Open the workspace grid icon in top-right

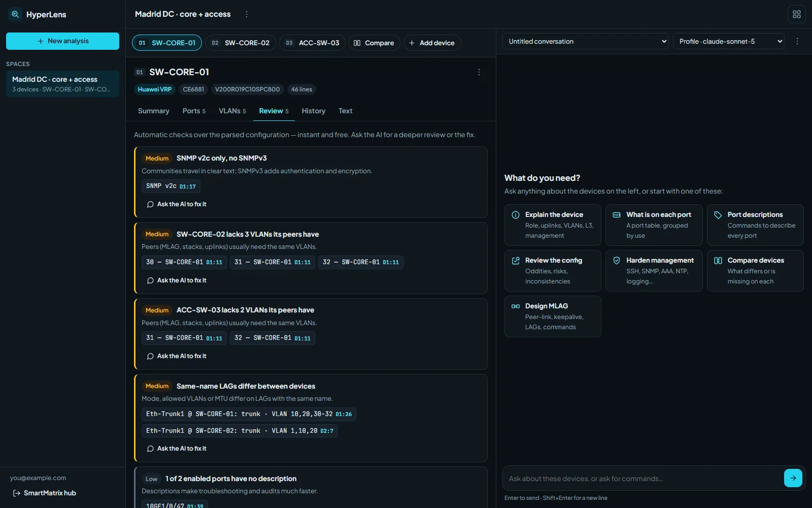coord(797,14)
